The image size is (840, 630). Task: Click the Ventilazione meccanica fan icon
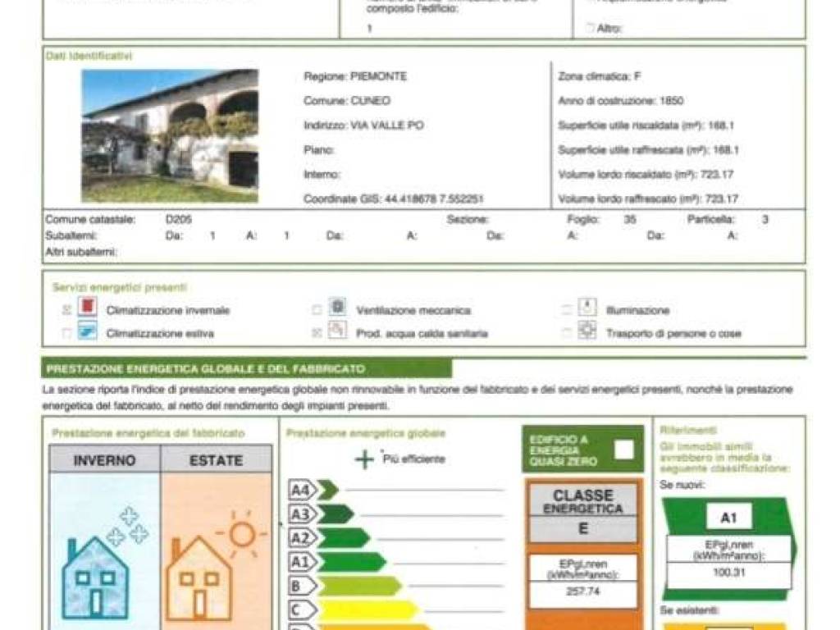click(337, 308)
